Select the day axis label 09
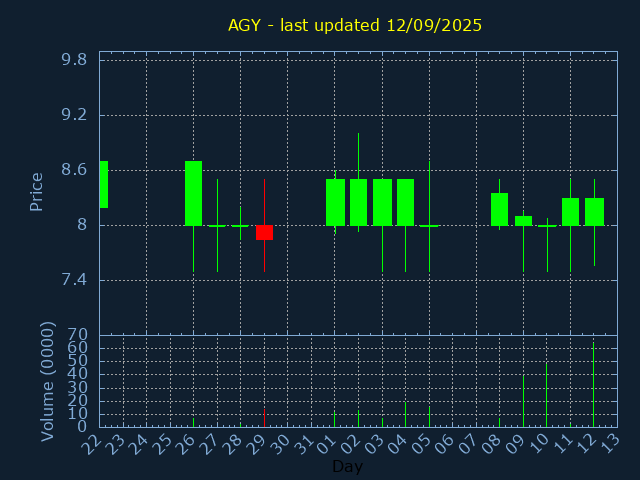Screen dimensions: 640x480 [x=516, y=444]
